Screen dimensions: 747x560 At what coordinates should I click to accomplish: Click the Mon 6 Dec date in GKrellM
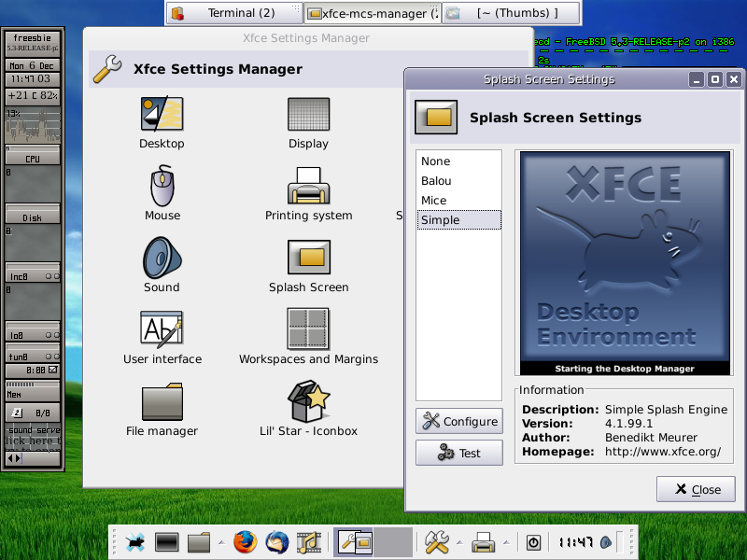click(32, 65)
